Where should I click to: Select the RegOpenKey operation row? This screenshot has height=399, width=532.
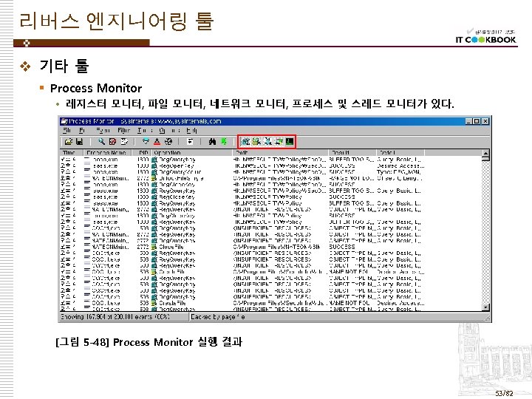(242, 166)
